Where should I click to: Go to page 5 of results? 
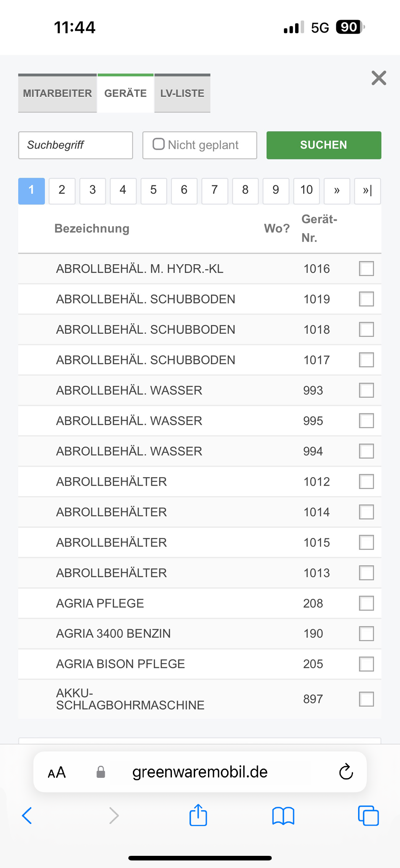153,191
